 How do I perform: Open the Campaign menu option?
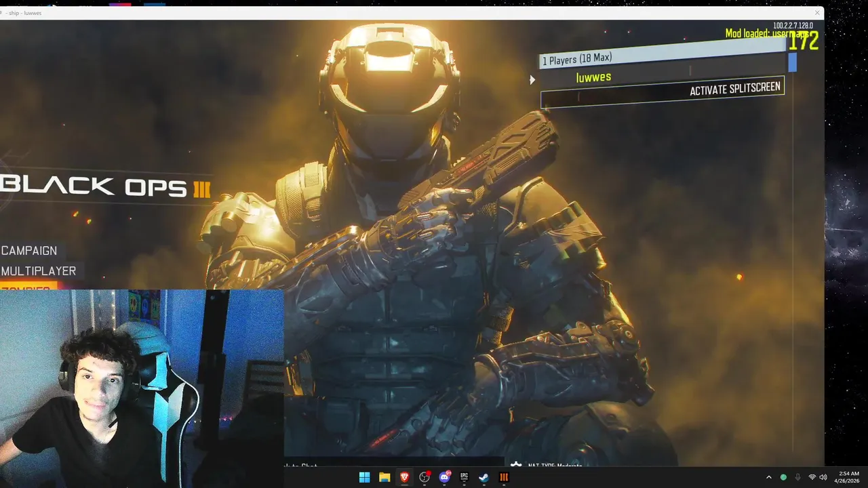tap(29, 251)
